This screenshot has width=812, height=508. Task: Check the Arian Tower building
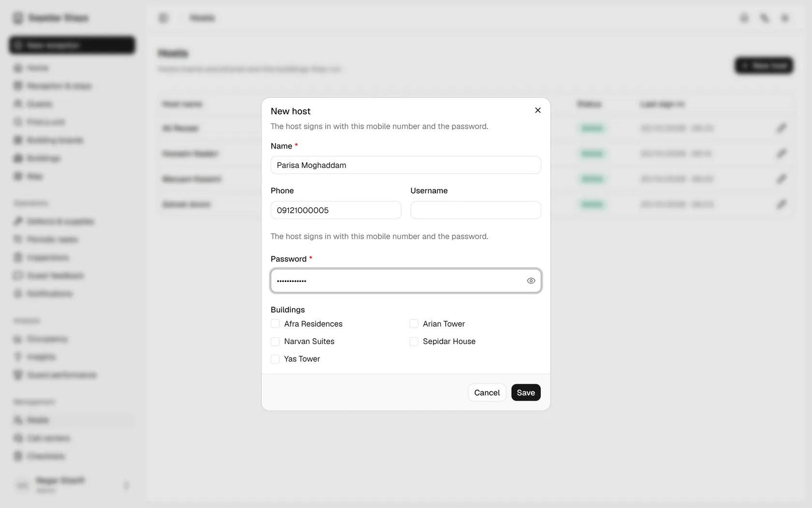pyautogui.click(x=414, y=324)
